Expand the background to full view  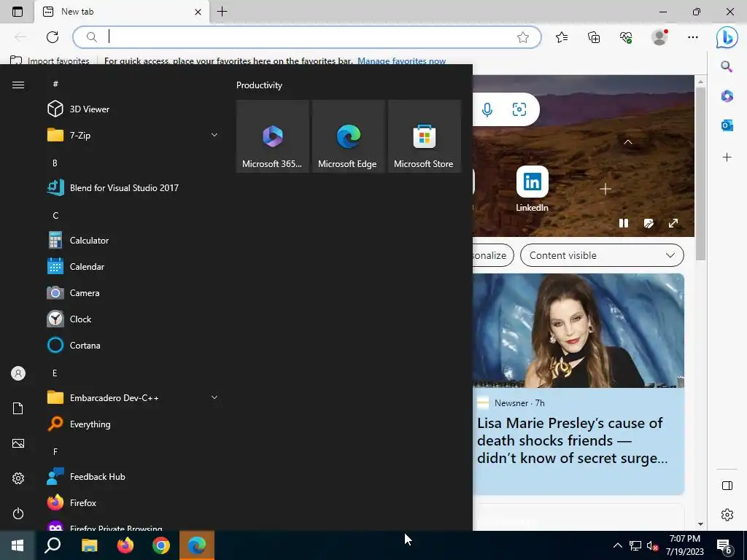(x=673, y=223)
